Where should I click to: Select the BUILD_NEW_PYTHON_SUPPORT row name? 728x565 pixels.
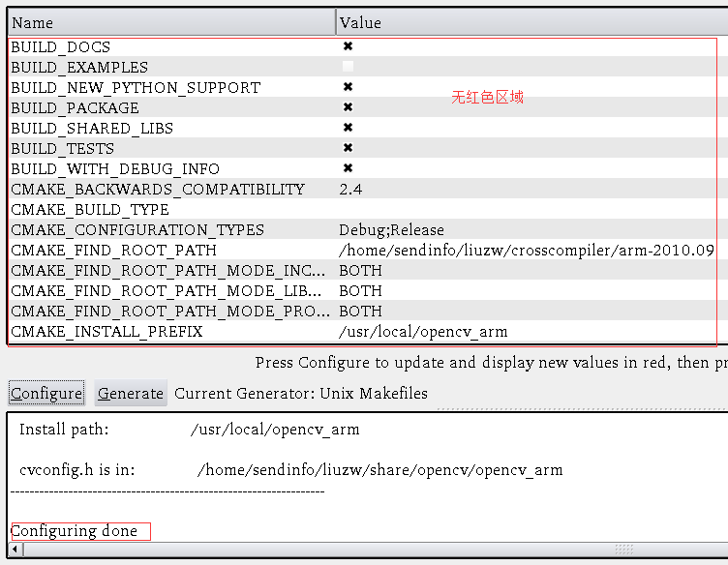tap(136, 88)
